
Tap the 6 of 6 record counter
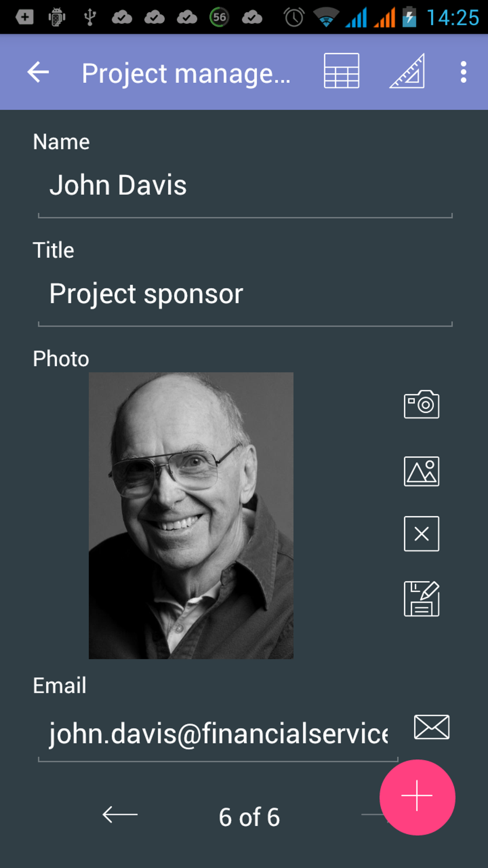(x=249, y=817)
